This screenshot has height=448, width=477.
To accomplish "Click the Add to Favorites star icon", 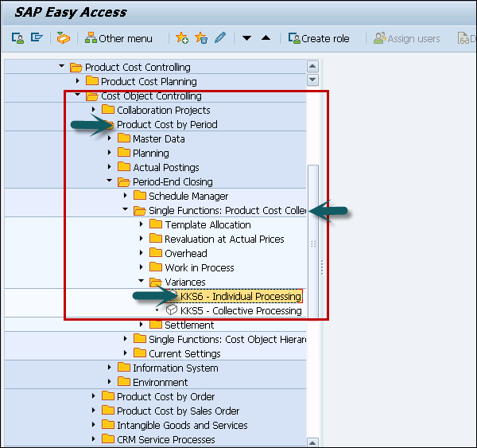I will [x=181, y=38].
